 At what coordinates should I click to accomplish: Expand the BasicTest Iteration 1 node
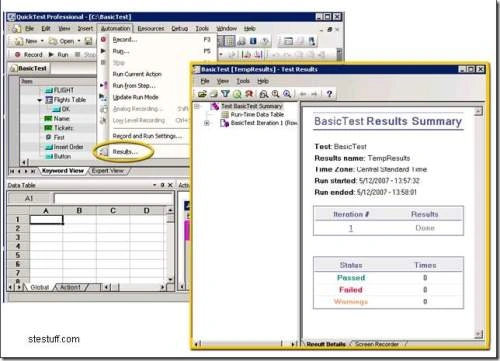[x=207, y=123]
